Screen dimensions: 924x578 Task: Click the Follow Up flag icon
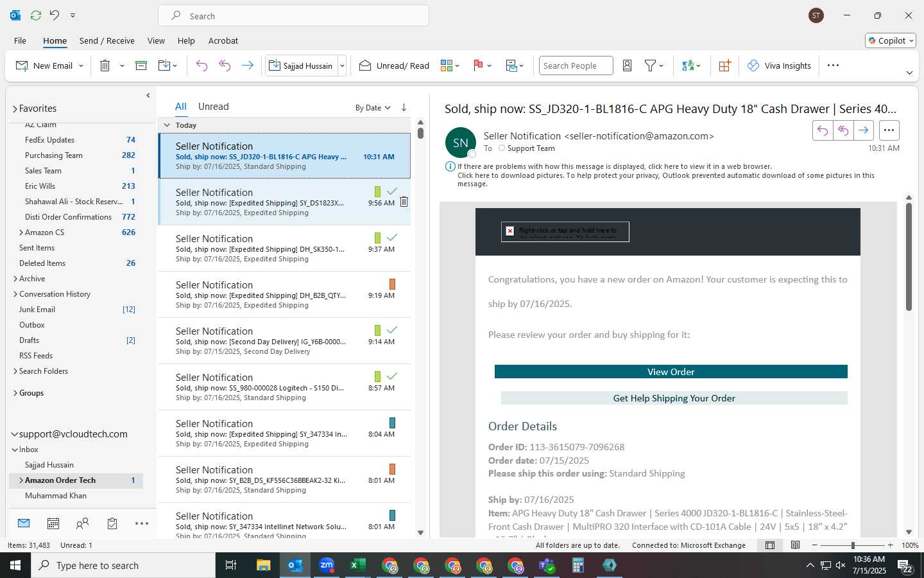(x=478, y=66)
